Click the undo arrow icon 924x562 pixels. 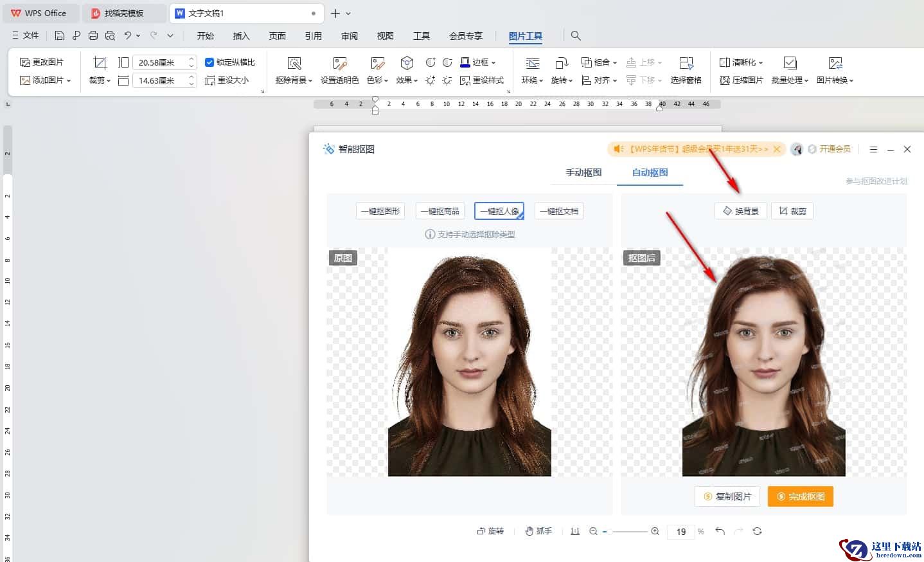coord(127,35)
